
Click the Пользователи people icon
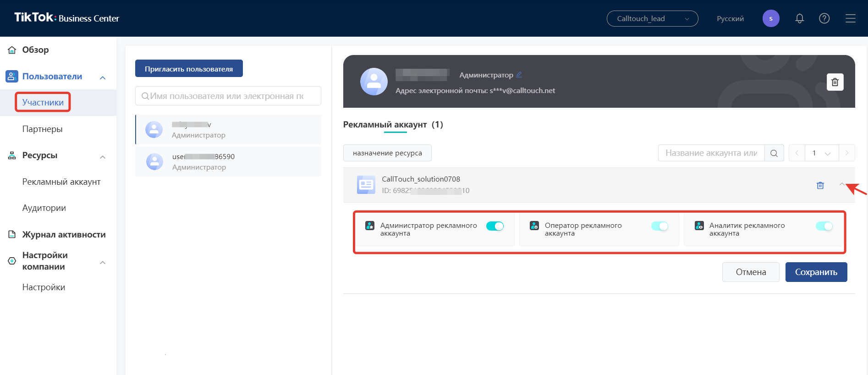click(12, 77)
